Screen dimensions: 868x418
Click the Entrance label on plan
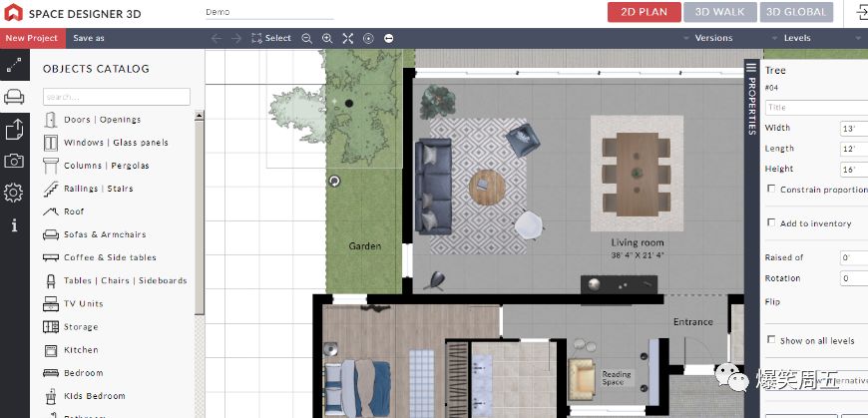coord(693,321)
